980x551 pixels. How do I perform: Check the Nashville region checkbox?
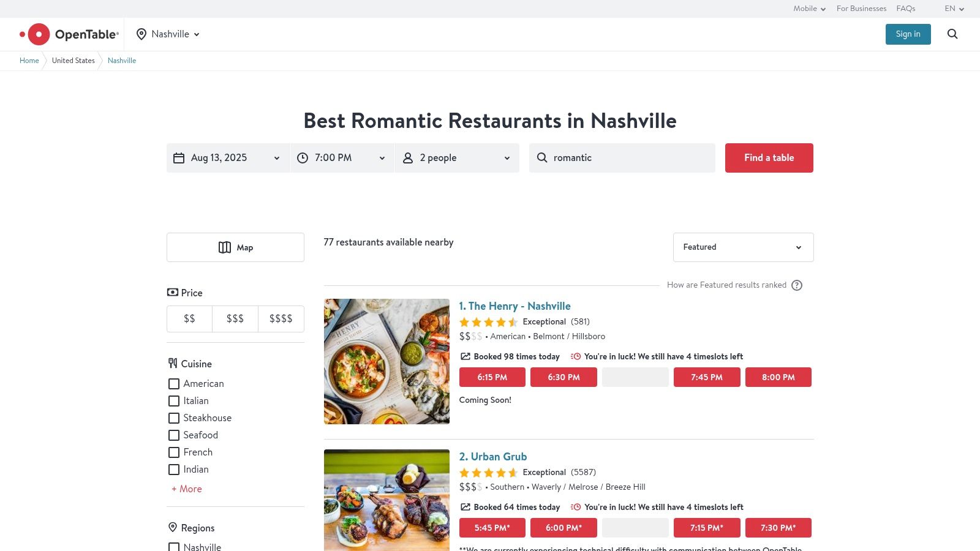point(174,547)
